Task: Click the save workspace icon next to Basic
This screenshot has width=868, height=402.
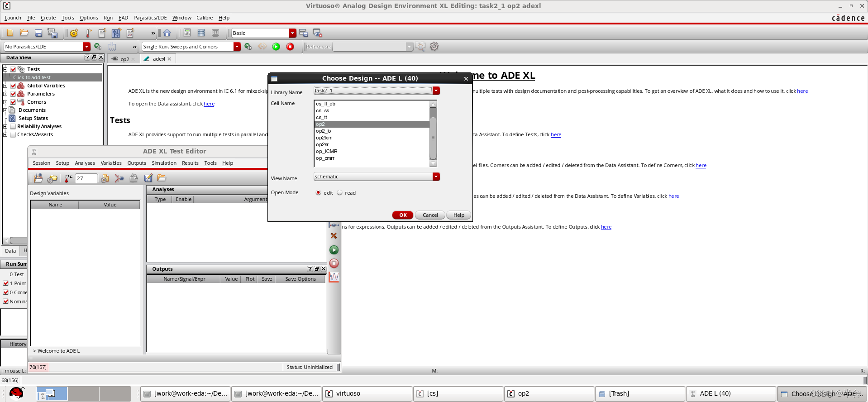Action: 303,33
